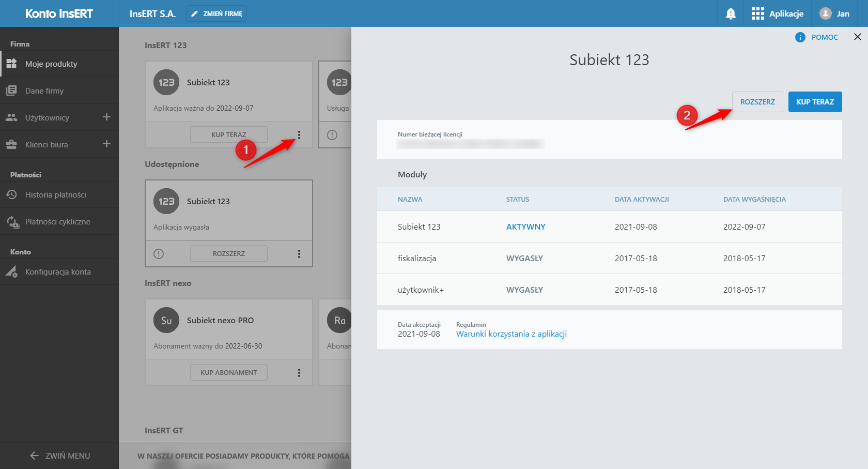This screenshot has width=868, height=469.
Task: Open Konfiguracja konta in sidebar
Action: (x=59, y=271)
